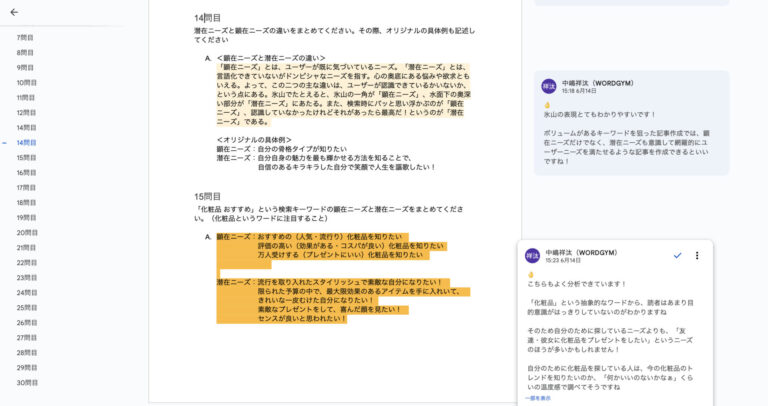Click the avatar on the 15:18 comment

549,86
